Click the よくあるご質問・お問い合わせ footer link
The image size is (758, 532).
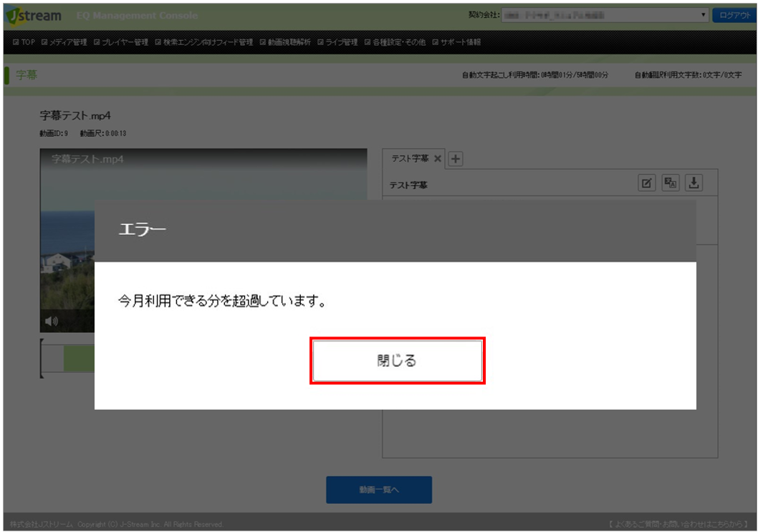point(678,524)
